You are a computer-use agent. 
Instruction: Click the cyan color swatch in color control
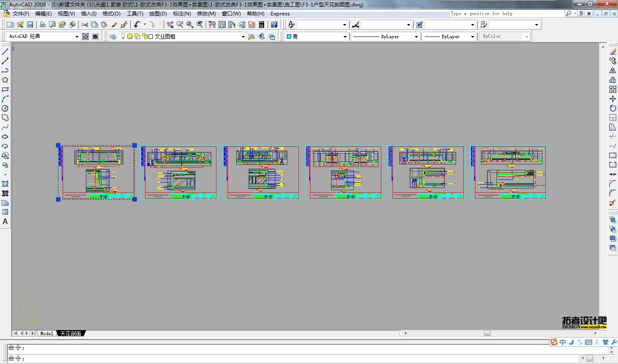[289, 36]
